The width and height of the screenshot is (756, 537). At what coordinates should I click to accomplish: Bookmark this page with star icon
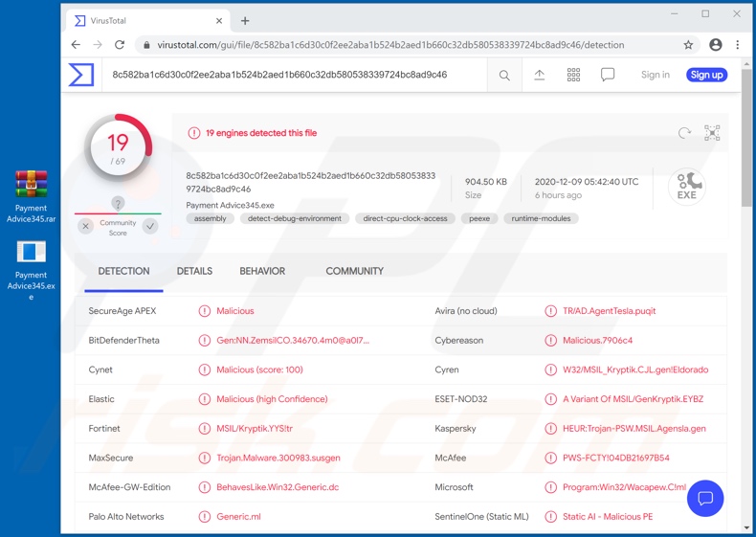pyautogui.click(x=688, y=45)
